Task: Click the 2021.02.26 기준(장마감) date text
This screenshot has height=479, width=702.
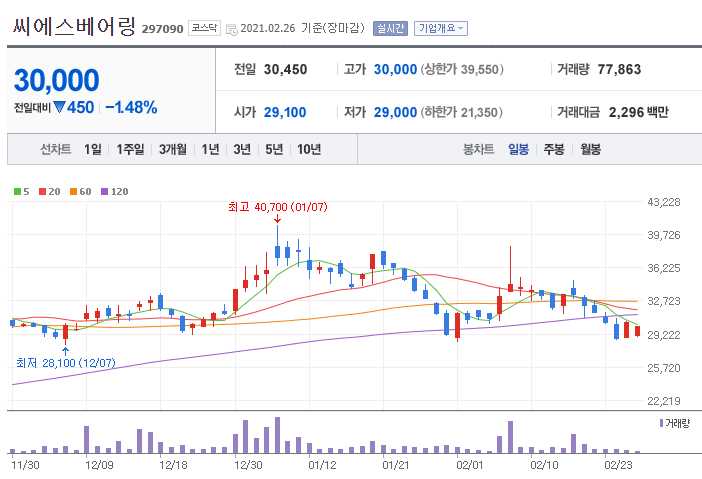Action: pyautogui.click(x=303, y=28)
